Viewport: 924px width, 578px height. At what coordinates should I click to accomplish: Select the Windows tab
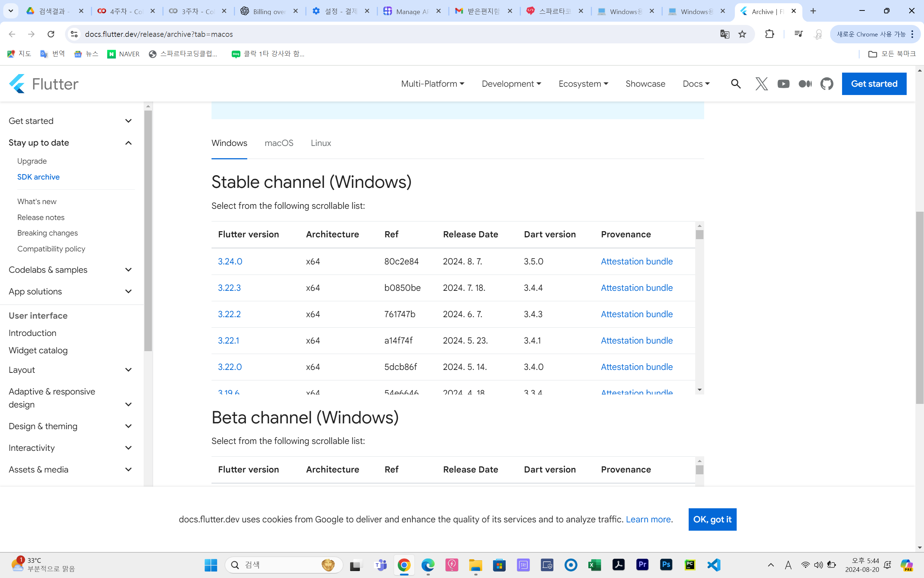[229, 143]
